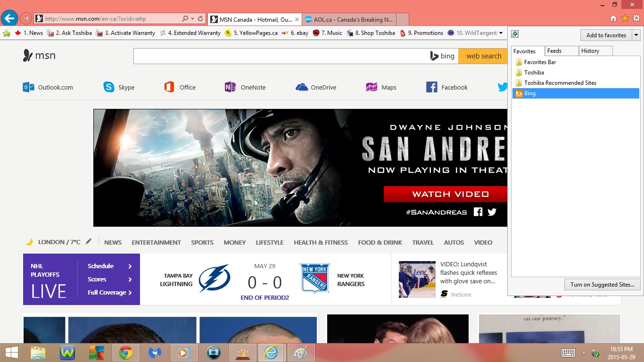Viewport: 644px width, 362px height.
Task: Click the Tampa Bay Lightning logo
Action: [x=214, y=279]
